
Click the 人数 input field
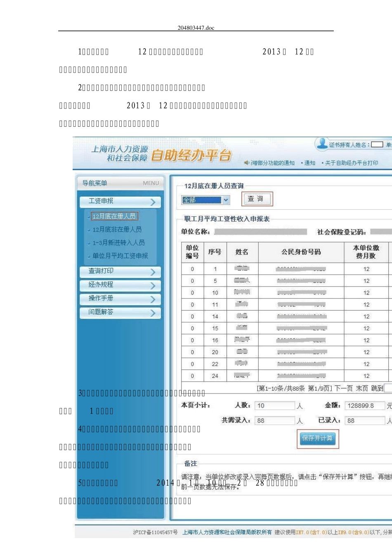pos(275,406)
